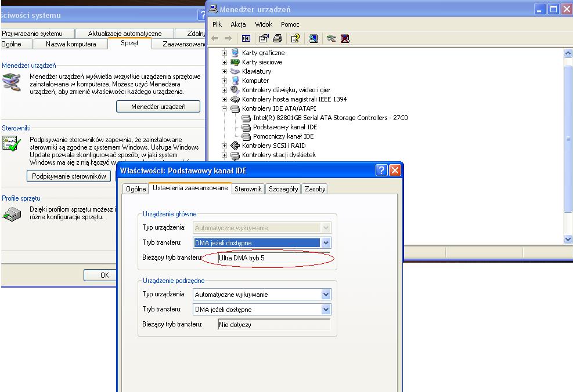Select the Ustawienia zaawansowane tab

pos(190,188)
